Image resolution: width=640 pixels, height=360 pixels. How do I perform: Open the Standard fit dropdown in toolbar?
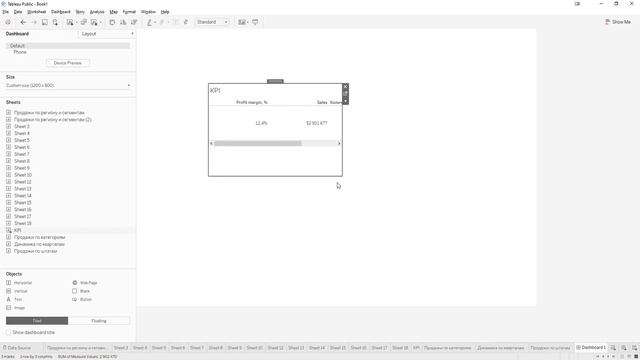click(x=212, y=22)
